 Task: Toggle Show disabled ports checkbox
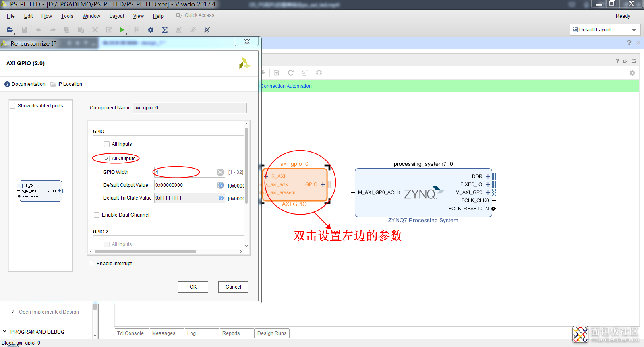click(12, 106)
